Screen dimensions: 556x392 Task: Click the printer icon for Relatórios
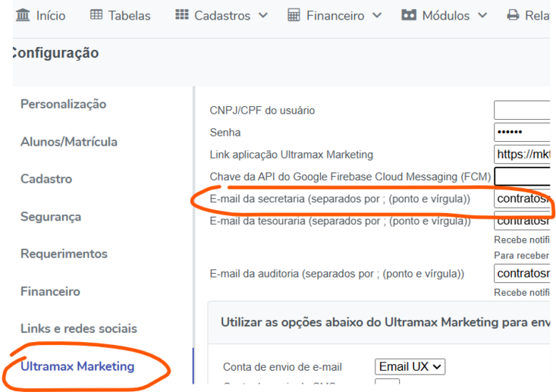point(513,15)
